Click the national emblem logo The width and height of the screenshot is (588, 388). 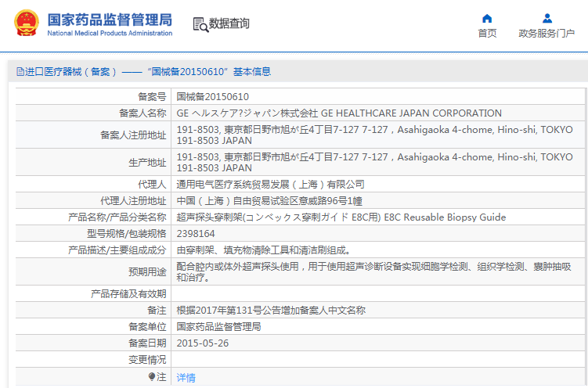[x=27, y=23]
